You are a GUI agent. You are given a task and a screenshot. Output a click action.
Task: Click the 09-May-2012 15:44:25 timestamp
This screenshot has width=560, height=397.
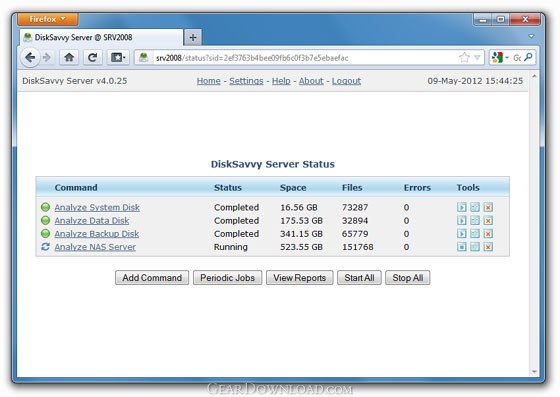tap(475, 81)
